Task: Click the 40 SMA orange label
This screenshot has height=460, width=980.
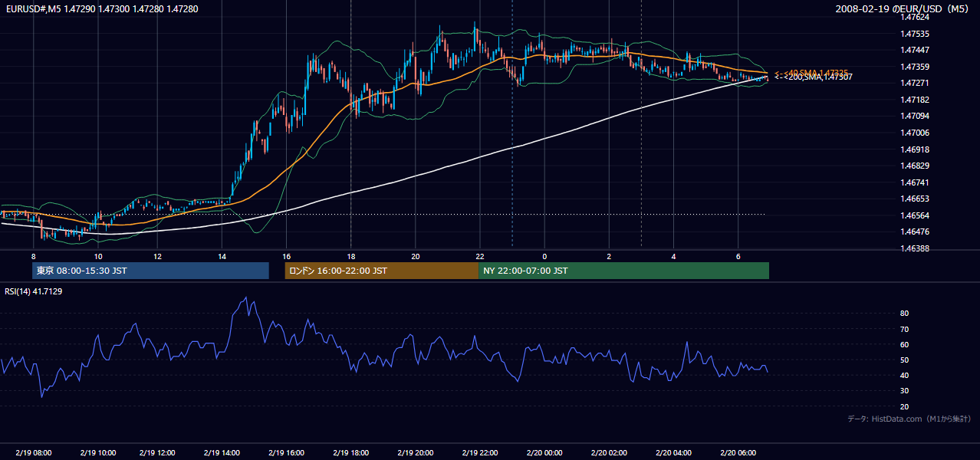Action: 811,72
